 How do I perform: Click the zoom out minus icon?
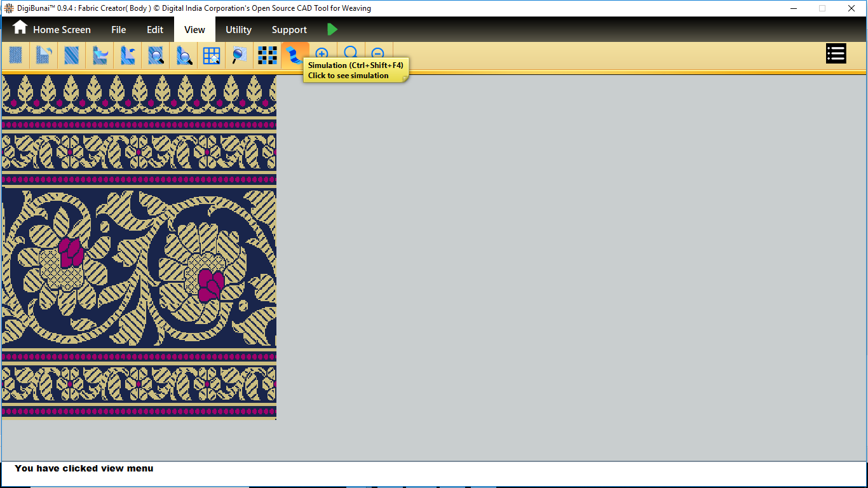[377, 53]
